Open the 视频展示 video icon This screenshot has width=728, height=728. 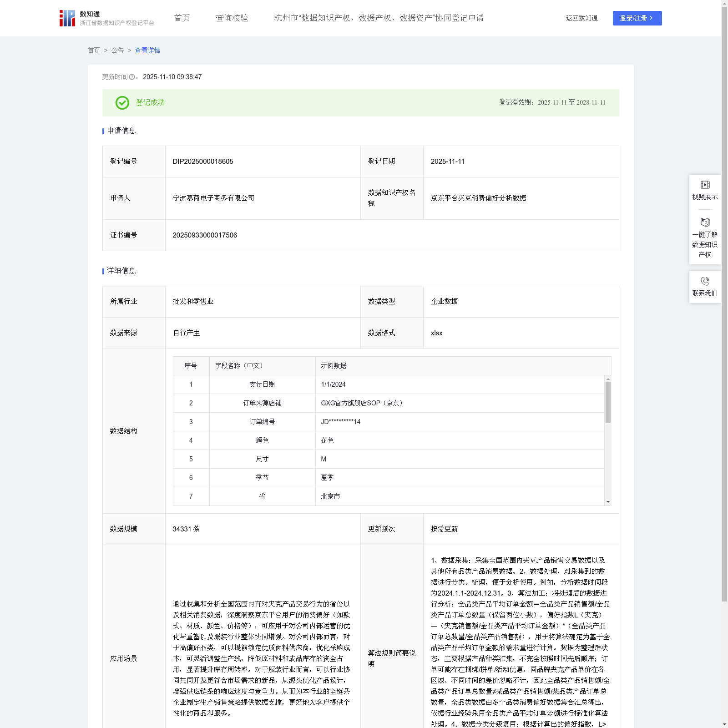(x=705, y=185)
